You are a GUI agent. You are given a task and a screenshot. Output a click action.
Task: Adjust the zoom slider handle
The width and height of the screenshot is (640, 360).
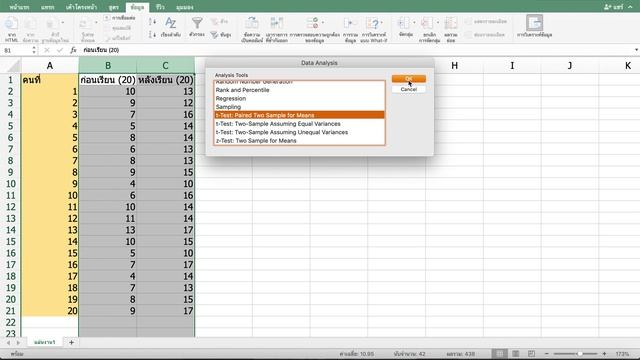point(580,353)
